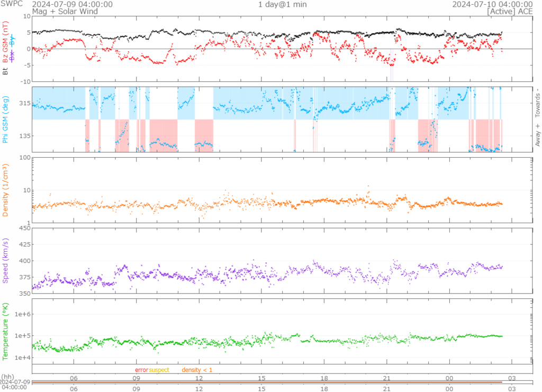The image size is (542, 392).
Task: Click the yellow 'suspect' legend label
Action: (x=159, y=370)
